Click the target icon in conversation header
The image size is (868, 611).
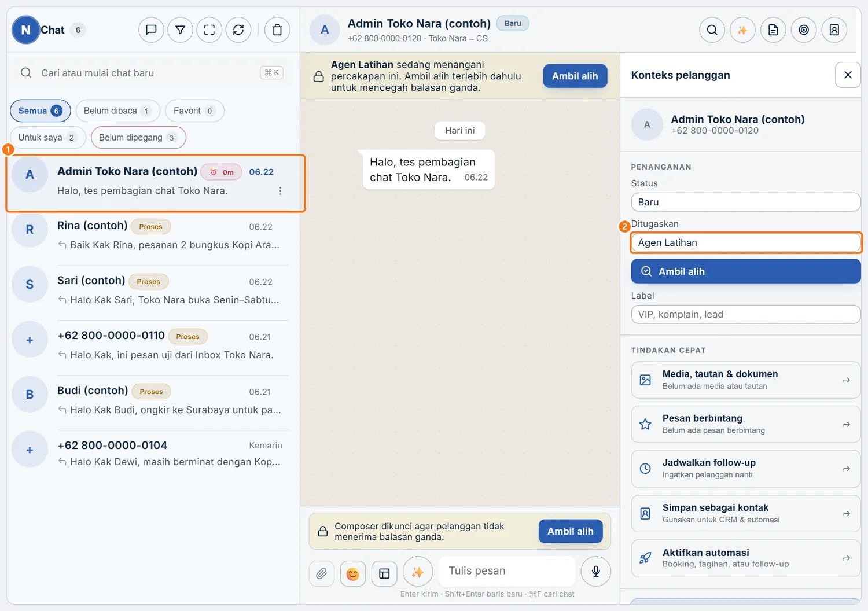point(804,30)
